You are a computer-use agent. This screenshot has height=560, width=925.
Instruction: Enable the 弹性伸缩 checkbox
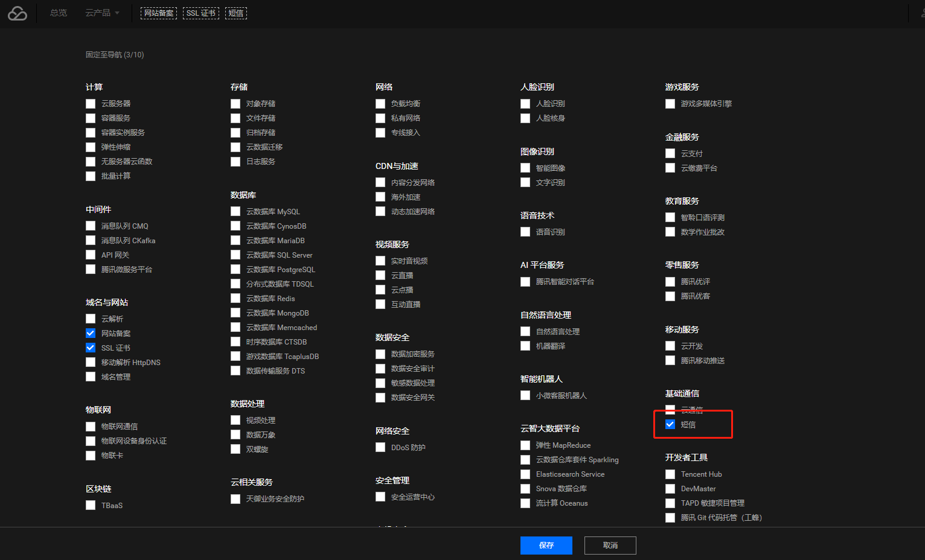point(91,147)
